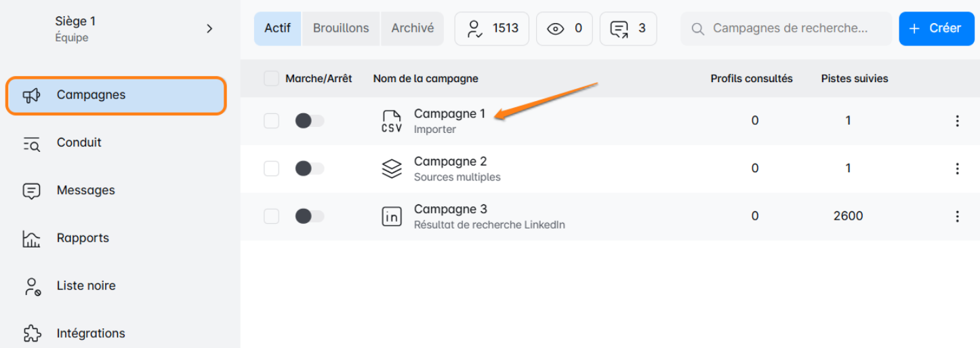Click the Liste noire blocked-user icon

point(32,286)
